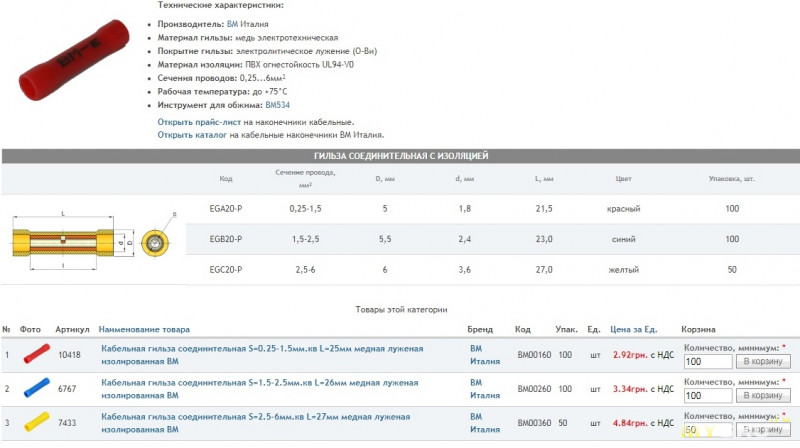Open product S=0.25-1.5мм.кв L=25мм link

pyautogui.click(x=262, y=355)
